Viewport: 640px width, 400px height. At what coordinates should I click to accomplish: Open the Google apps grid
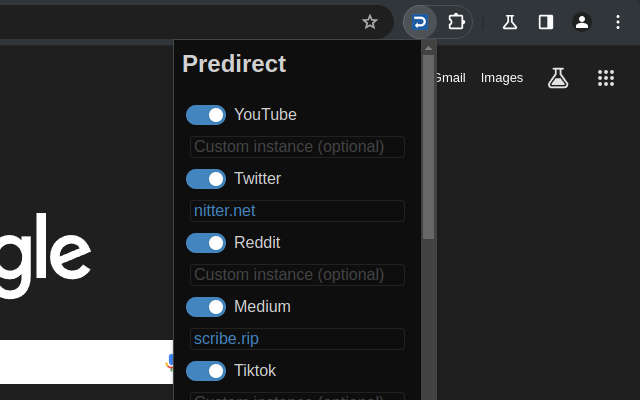606,78
